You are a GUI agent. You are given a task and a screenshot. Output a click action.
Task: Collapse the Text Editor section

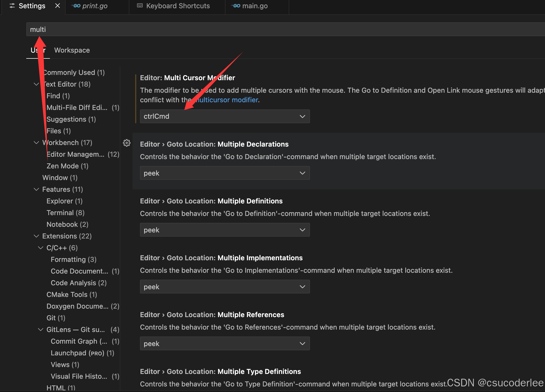36,84
